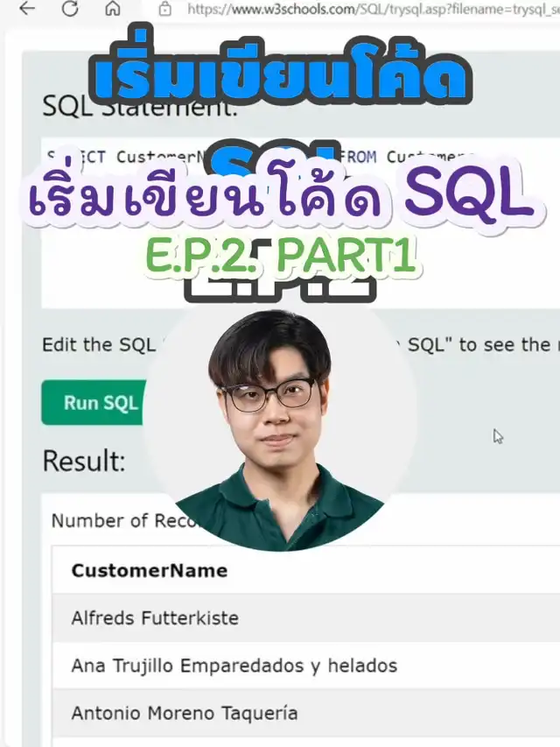
Task: Click the SQL Statement heading
Action: click(x=140, y=107)
